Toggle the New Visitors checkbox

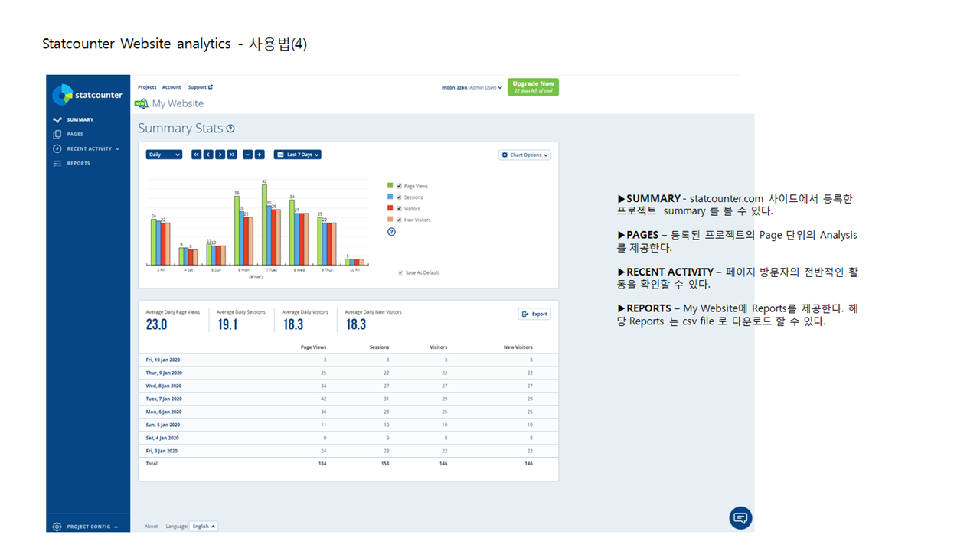[x=400, y=220]
